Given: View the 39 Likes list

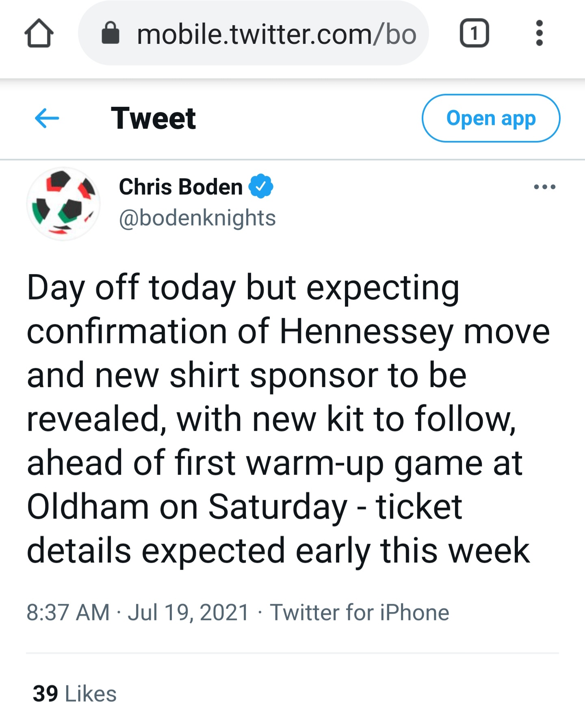Looking at the screenshot, I should (75, 693).
